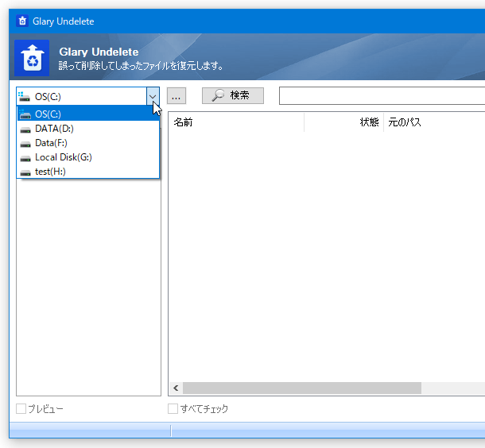The height and width of the screenshot is (448, 485).
Task: Sort by the 元のパス column header
Action: coord(434,122)
